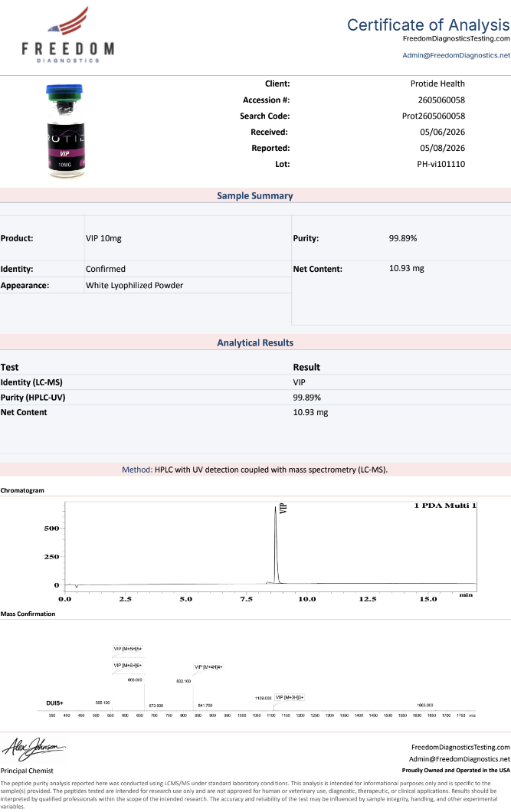Select accession number 2605060058

441,100
